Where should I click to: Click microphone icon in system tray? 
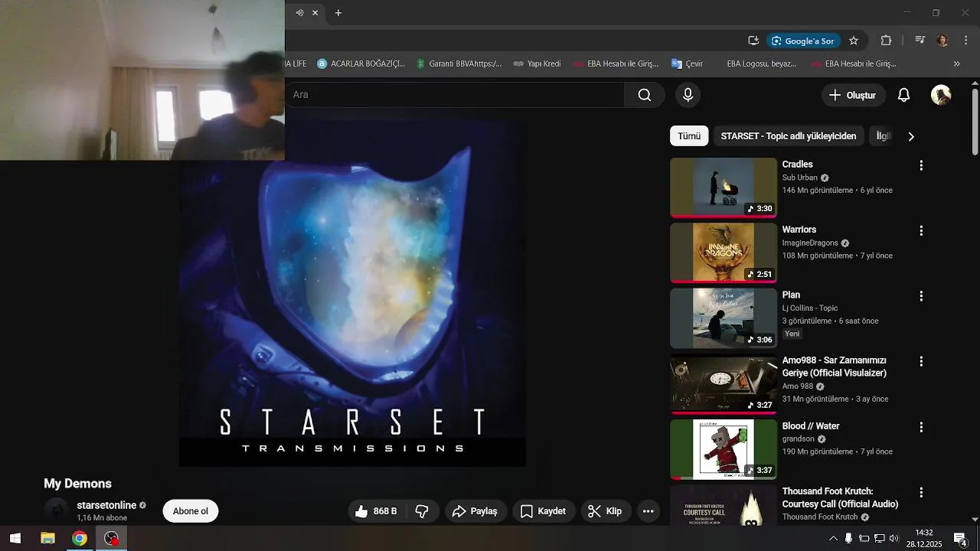(848, 539)
